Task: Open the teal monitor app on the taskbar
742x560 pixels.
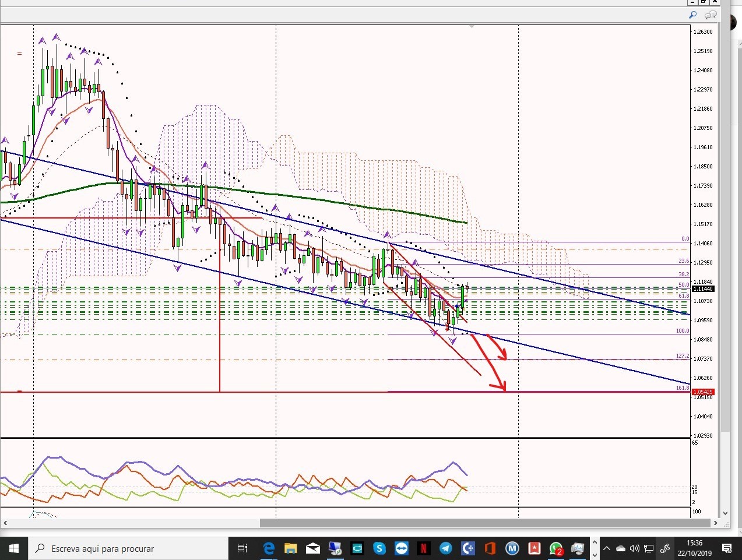Action: pos(357,548)
